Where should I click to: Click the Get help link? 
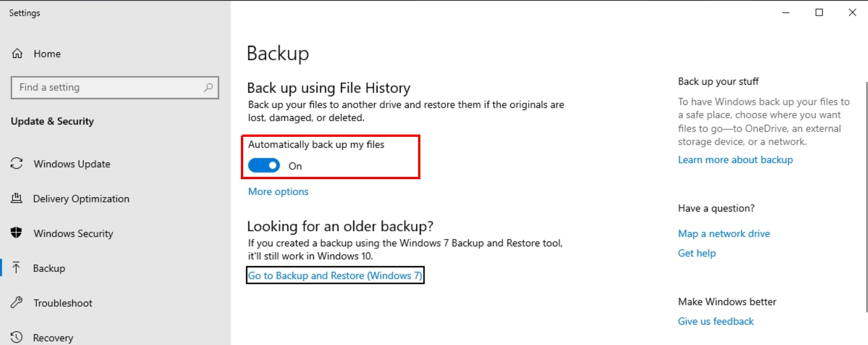pyautogui.click(x=697, y=253)
